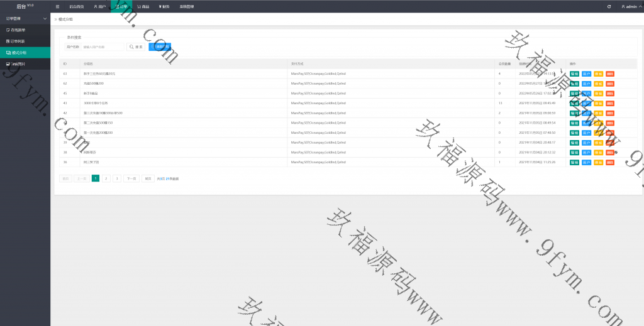Screen dimensions: 644x326
Task: Click the refresh icon in top bar
Action: [608, 6]
